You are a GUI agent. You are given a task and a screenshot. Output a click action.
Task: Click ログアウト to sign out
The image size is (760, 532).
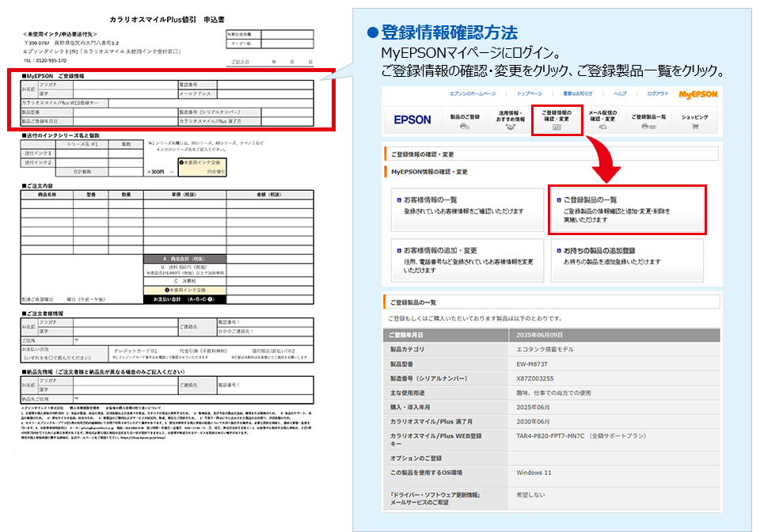(x=657, y=93)
